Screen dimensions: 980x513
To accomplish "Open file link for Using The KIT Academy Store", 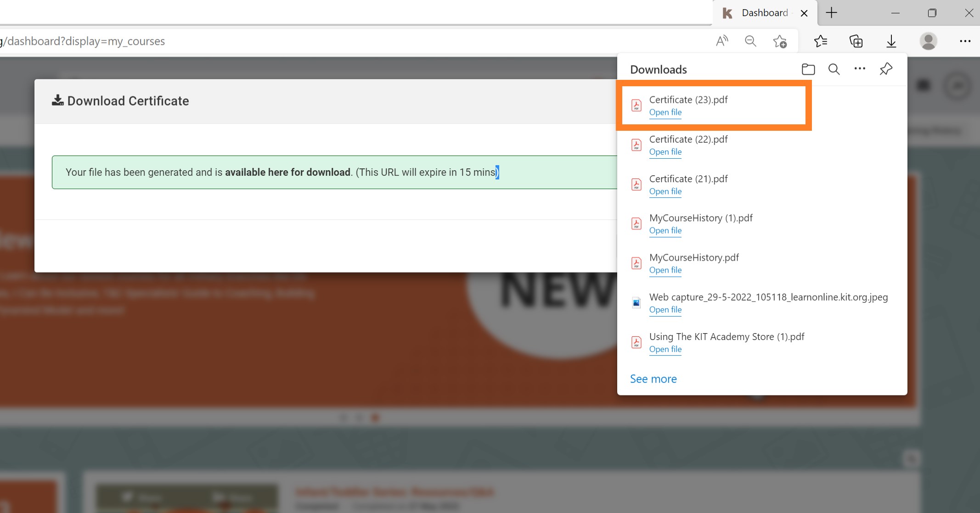I will pos(665,349).
